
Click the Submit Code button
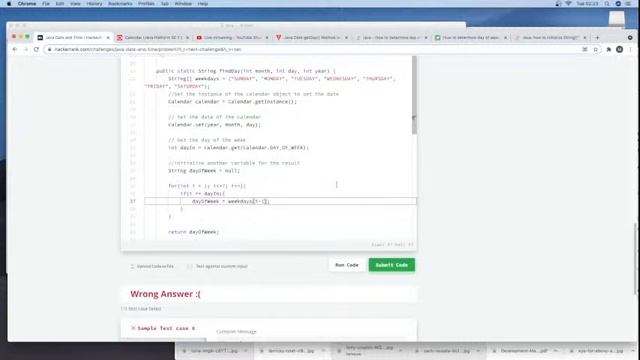coord(391,265)
